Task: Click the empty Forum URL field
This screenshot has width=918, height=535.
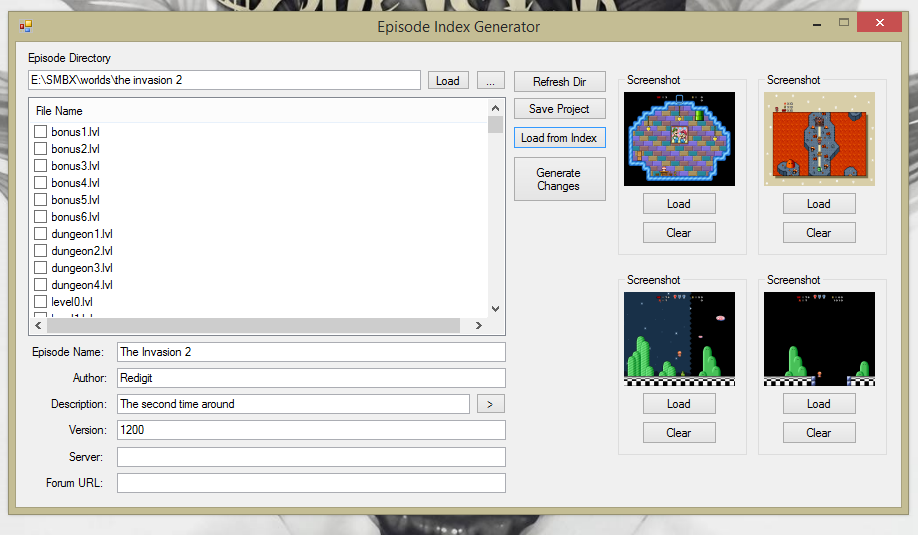Action: click(x=311, y=483)
